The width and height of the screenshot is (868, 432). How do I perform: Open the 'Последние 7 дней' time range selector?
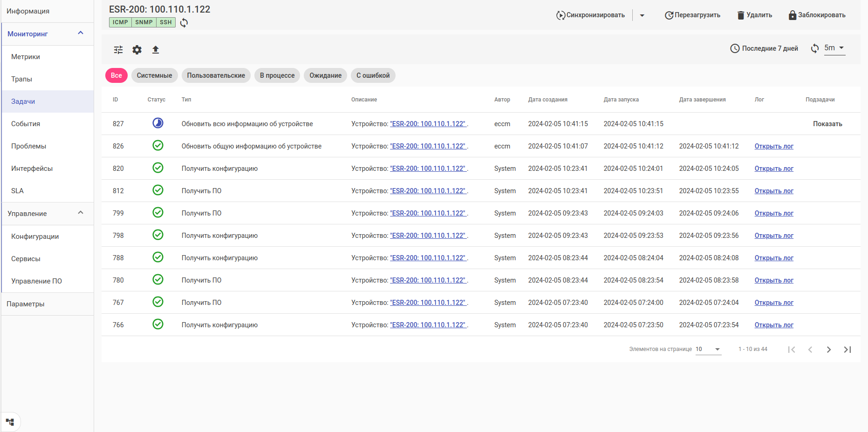click(x=764, y=48)
